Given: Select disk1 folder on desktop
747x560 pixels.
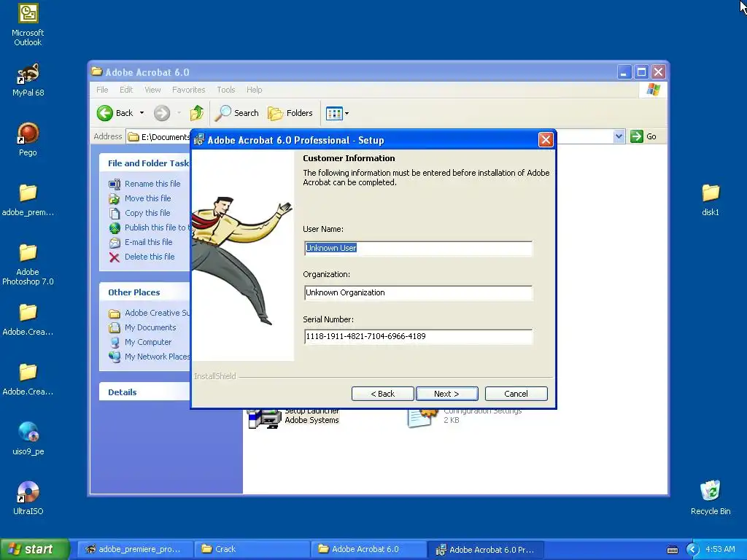Looking at the screenshot, I should (x=711, y=200).
